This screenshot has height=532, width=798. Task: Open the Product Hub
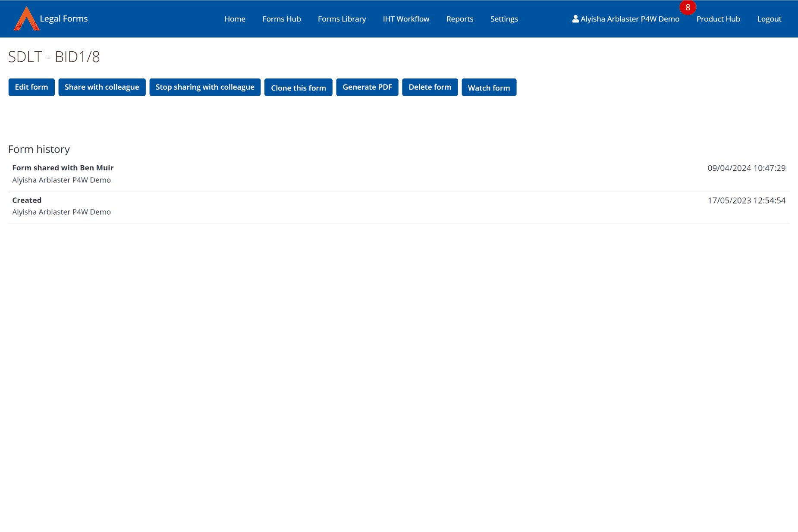(718, 19)
